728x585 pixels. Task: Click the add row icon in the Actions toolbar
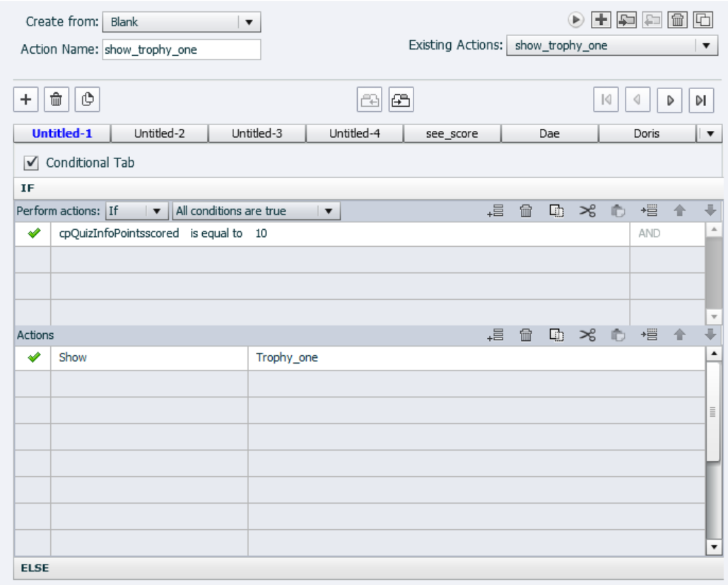495,335
